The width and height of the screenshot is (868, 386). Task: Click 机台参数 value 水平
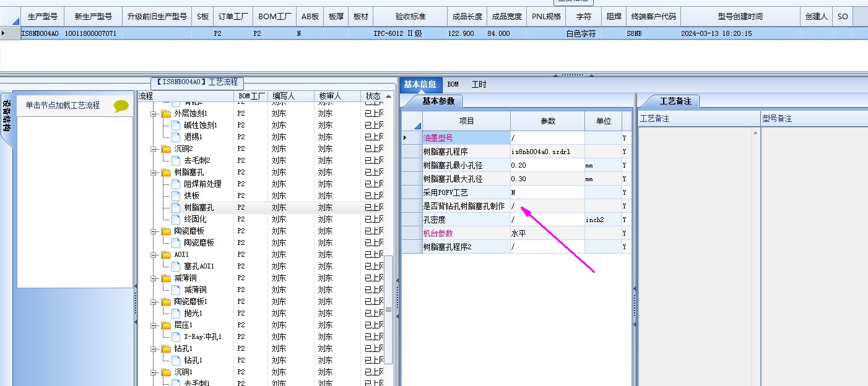(x=547, y=233)
